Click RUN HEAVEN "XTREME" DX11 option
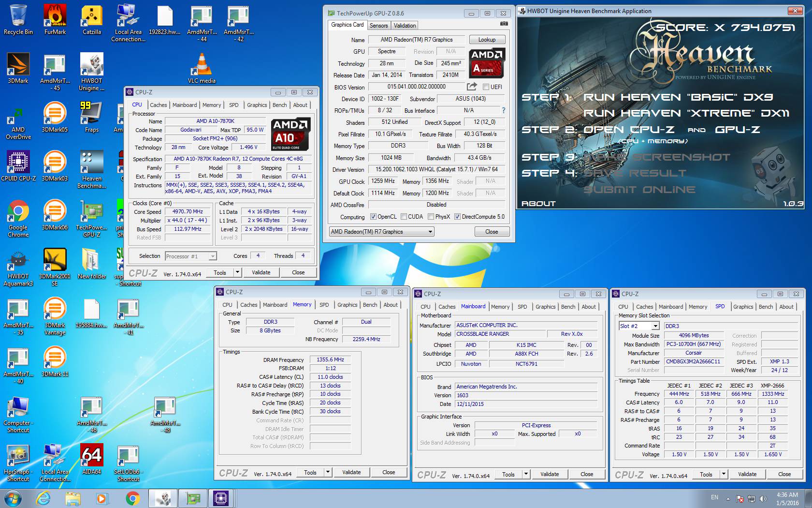 (x=686, y=113)
